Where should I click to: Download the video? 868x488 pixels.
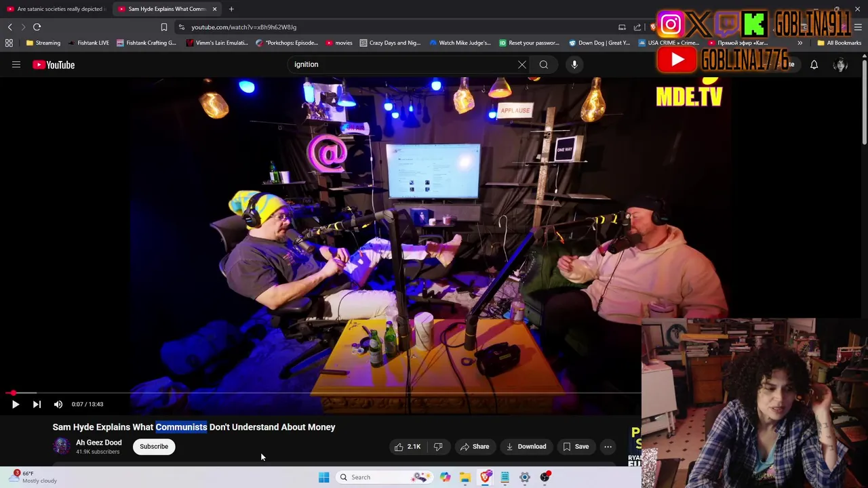[x=526, y=447]
